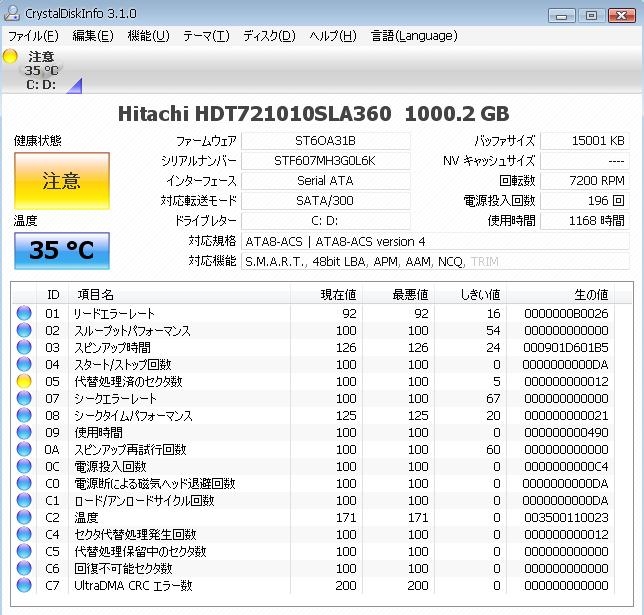Click the blue status orb for ID C2

coord(24,517)
